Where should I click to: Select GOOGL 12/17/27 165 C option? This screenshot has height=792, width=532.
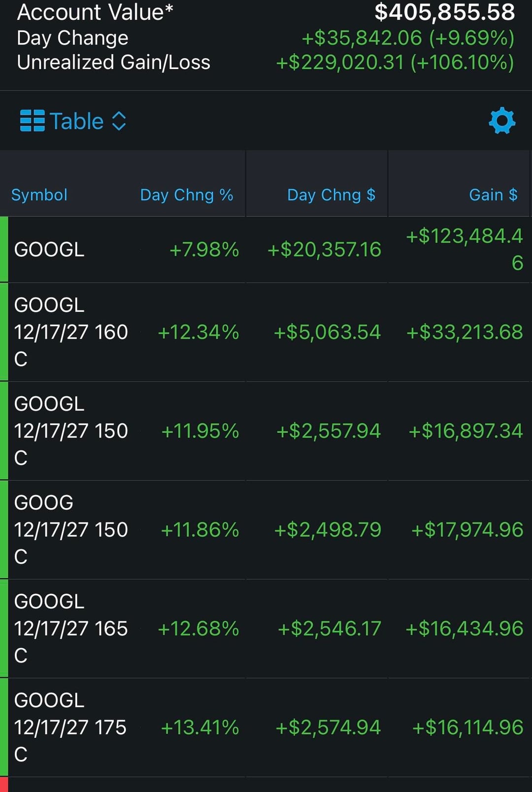(x=70, y=628)
